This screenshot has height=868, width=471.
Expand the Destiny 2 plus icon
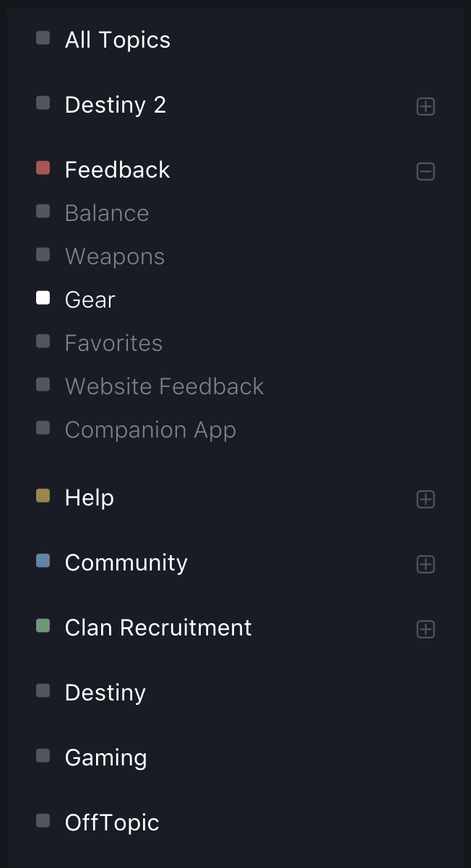point(425,107)
